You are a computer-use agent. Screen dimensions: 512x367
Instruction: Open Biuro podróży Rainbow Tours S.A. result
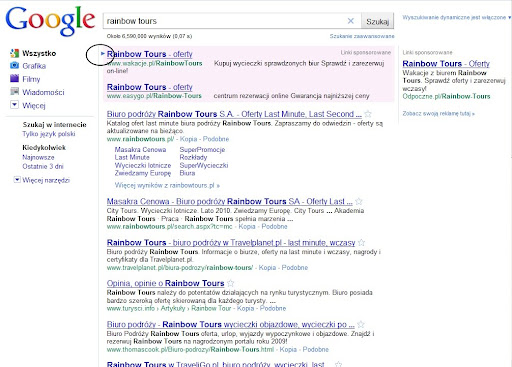(234, 114)
